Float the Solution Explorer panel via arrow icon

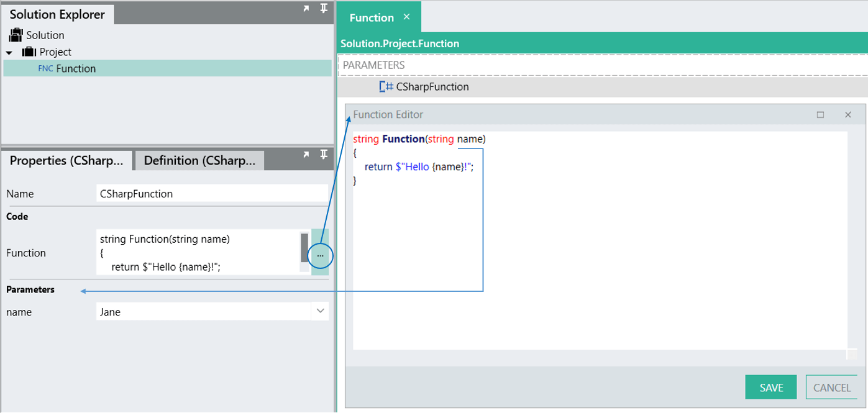306,9
